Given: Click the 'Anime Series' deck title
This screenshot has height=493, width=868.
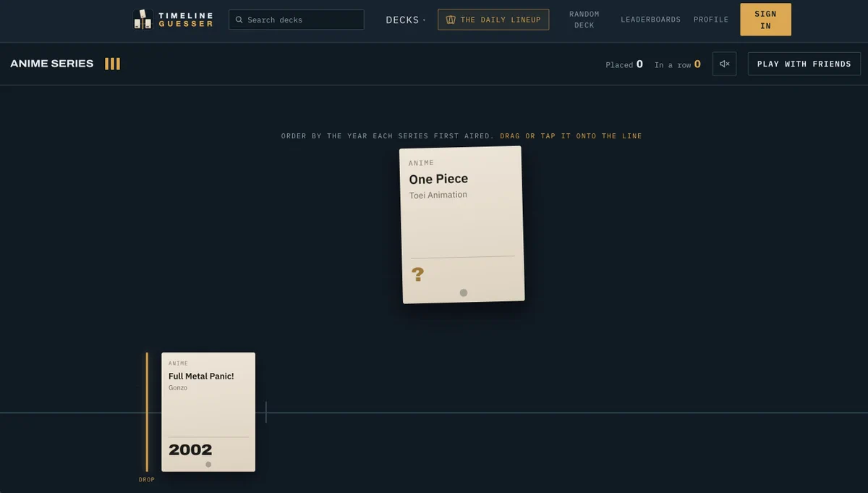Looking at the screenshot, I should coord(52,64).
